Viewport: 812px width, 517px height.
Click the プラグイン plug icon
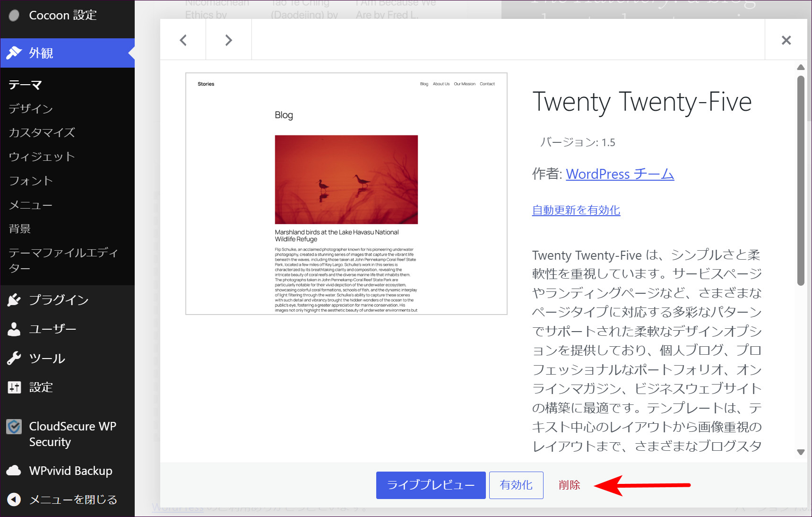pyautogui.click(x=14, y=300)
